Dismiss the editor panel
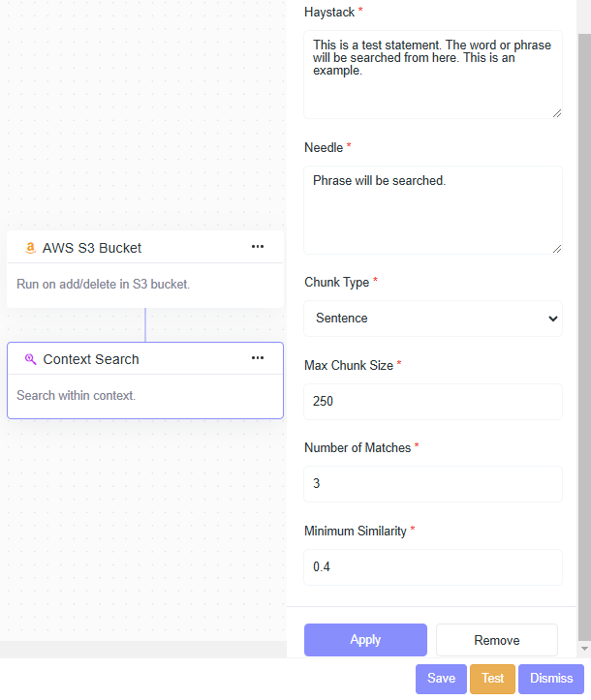591x700 pixels. point(551,679)
